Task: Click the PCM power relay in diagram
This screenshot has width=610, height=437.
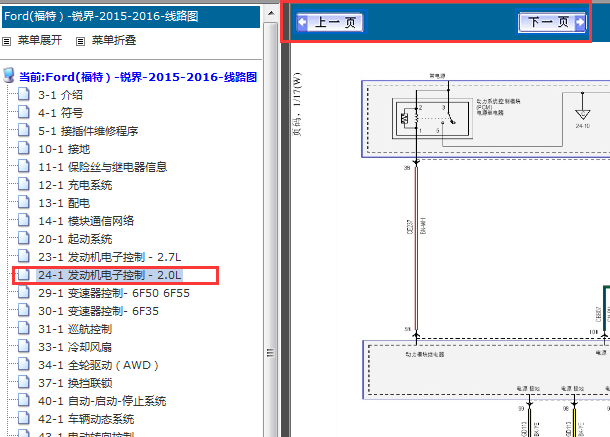Action: coord(432,119)
